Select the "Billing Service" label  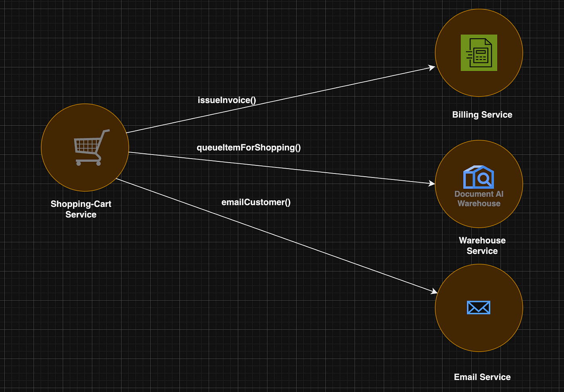pos(482,115)
